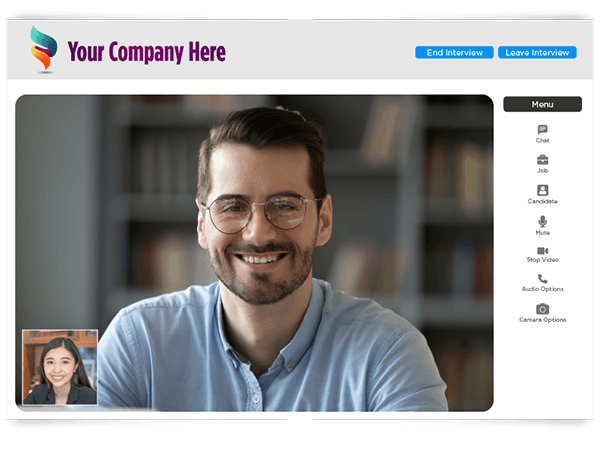The width and height of the screenshot is (600, 450).
Task: Select the Chat label in menu
Action: 542,140
